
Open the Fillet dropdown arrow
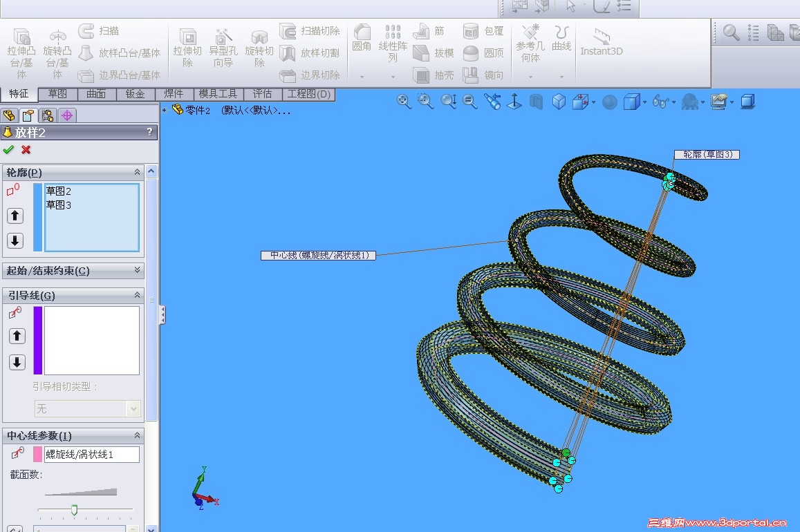[x=362, y=77]
